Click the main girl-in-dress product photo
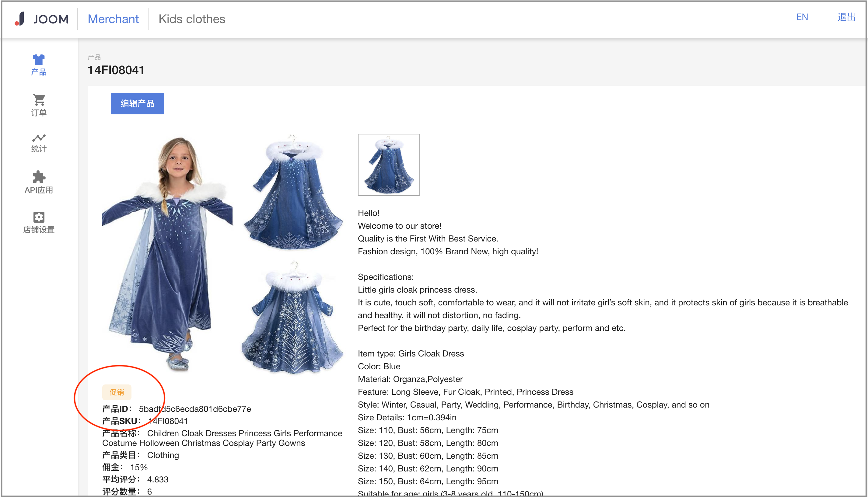Image resolution: width=868 pixels, height=497 pixels. click(167, 252)
